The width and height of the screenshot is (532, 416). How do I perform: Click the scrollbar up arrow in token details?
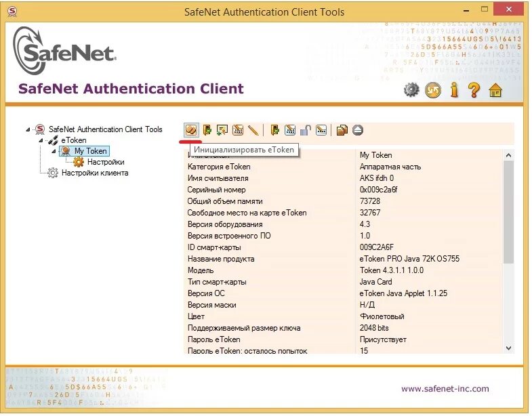tap(508, 155)
